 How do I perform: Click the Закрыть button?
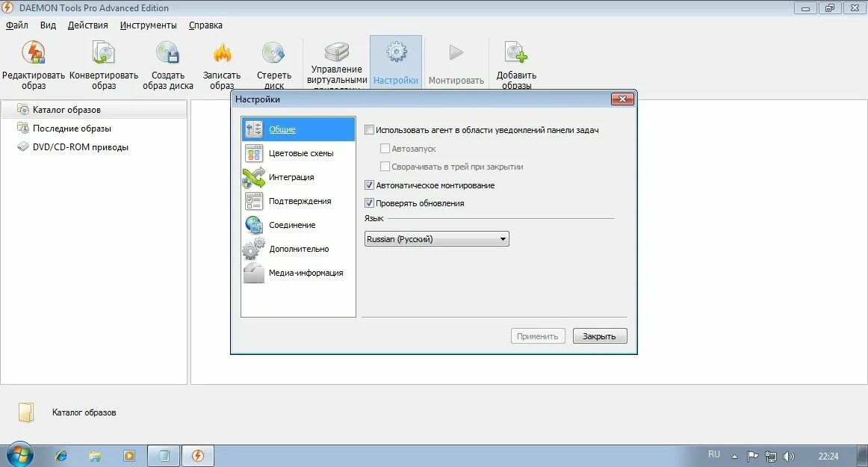pos(600,335)
